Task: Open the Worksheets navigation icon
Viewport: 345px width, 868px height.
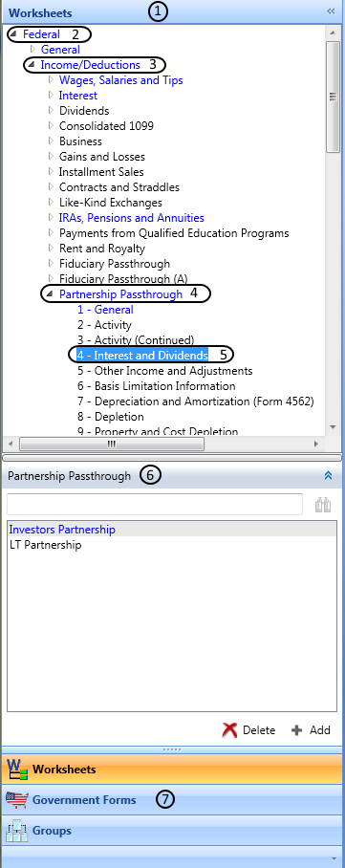Action: pyautogui.click(x=16, y=769)
